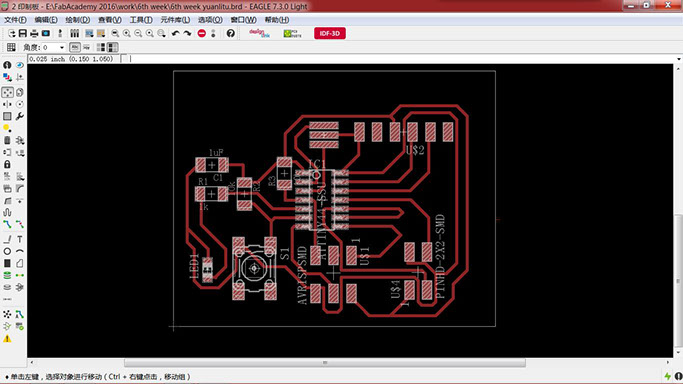Image resolution: width=683 pixels, height=384 pixels.
Task: Toggle the mirror text option button
Action: [87, 47]
